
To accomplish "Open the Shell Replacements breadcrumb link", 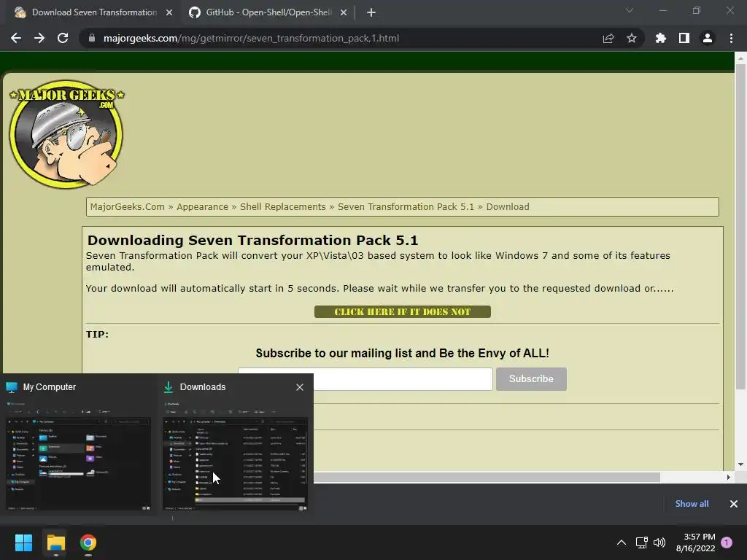I will (x=282, y=206).
